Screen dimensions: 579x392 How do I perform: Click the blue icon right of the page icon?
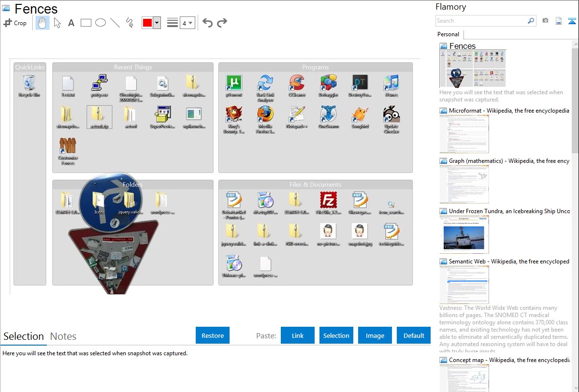[x=572, y=21]
